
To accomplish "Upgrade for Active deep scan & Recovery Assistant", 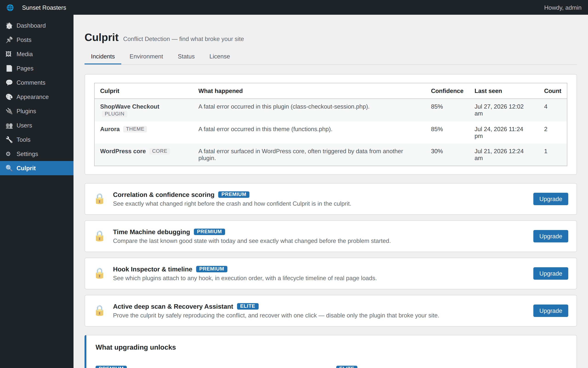I will coord(551,311).
